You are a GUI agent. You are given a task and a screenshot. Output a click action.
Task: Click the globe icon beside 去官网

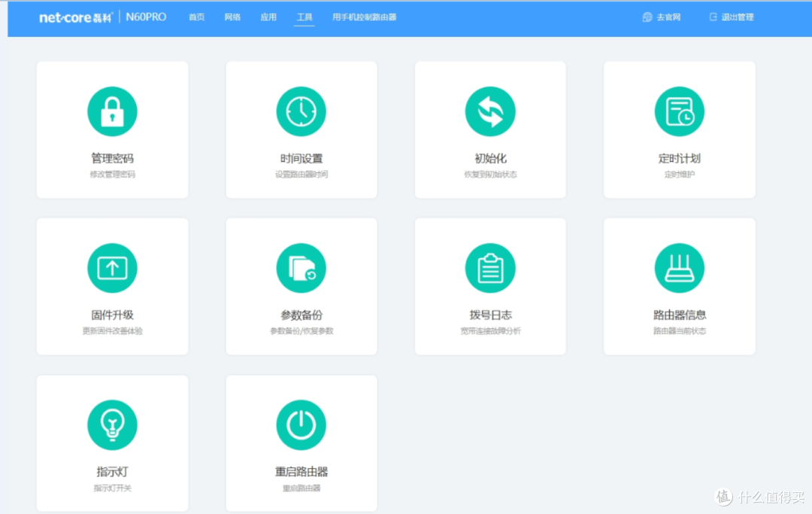647,17
